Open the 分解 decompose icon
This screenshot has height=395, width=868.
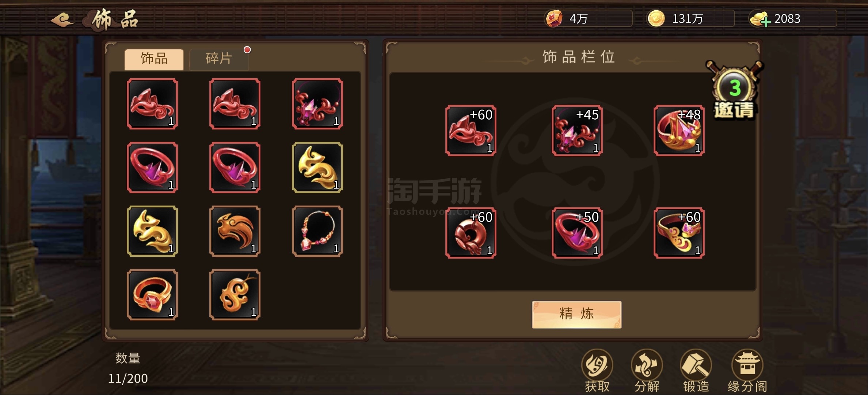[x=647, y=370]
